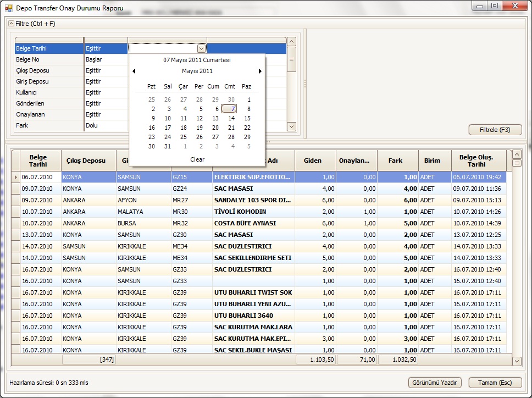Click the 13.07.2010 12:25 creation date cell

point(479,235)
